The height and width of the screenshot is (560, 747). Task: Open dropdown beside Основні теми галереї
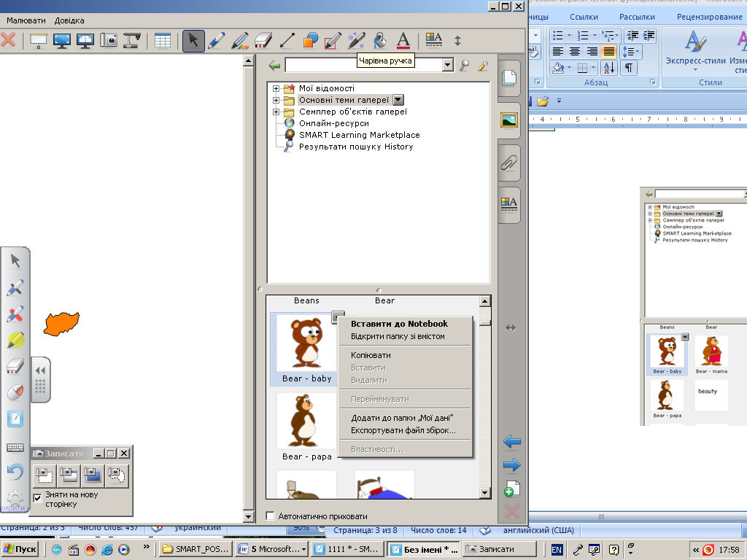[x=398, y=100]
